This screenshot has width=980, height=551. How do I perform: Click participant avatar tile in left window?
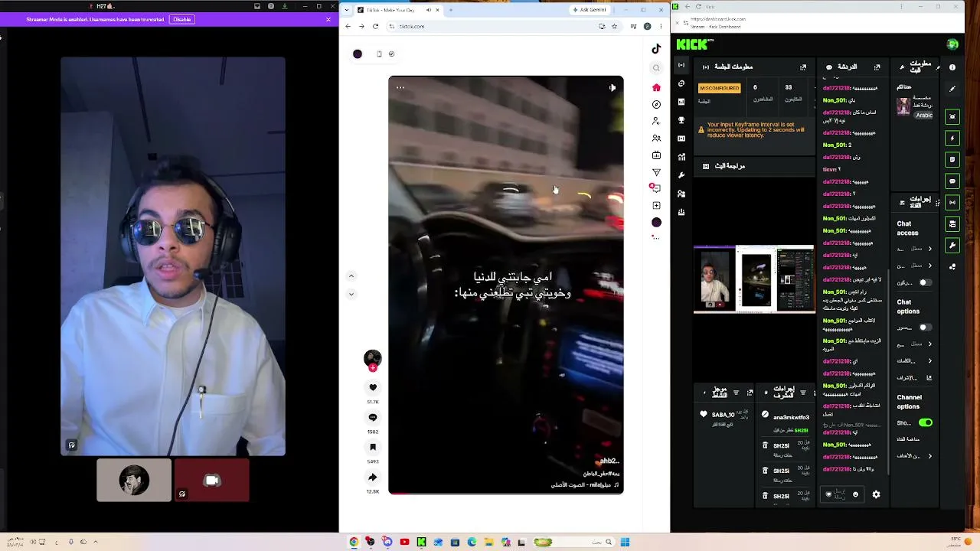(134, 481)
